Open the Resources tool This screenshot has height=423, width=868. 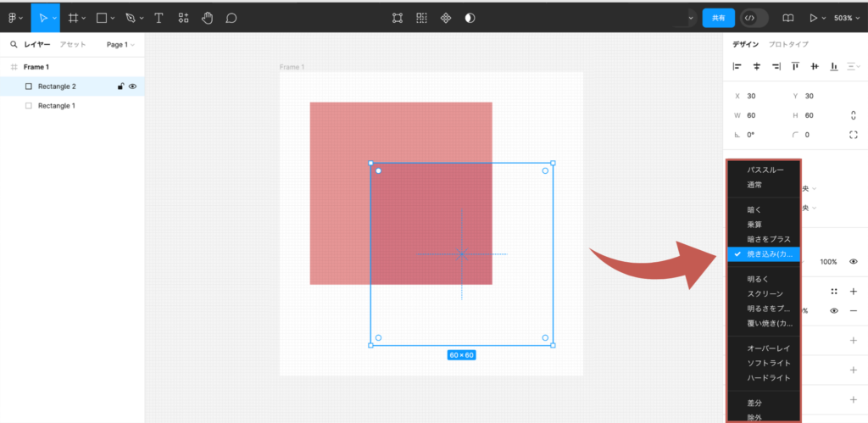coord(183,17)
